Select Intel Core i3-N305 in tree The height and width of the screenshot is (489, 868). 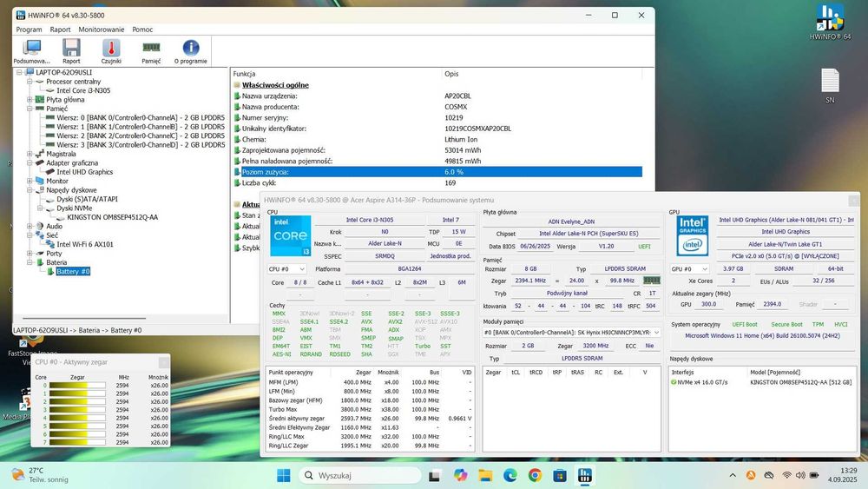[83, 90]
